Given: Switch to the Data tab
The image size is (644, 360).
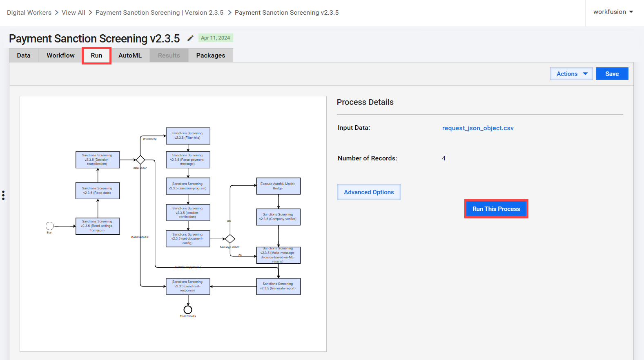Looking at the screenshot, I should point(24,56).
